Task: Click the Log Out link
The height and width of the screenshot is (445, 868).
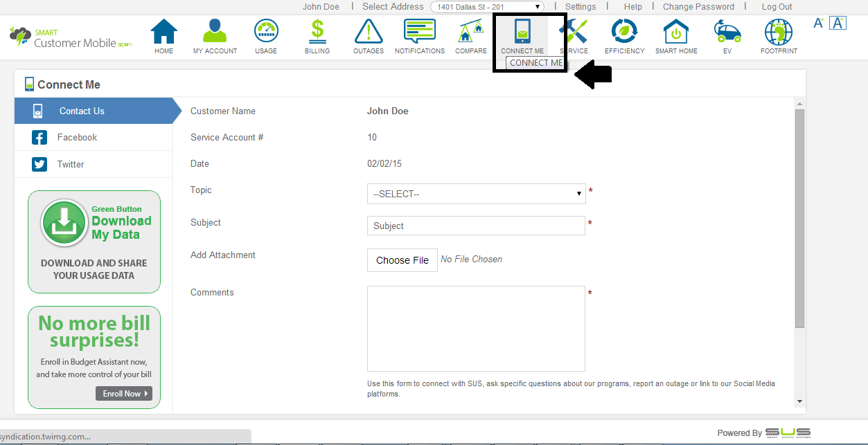Action: click(777, 7)
